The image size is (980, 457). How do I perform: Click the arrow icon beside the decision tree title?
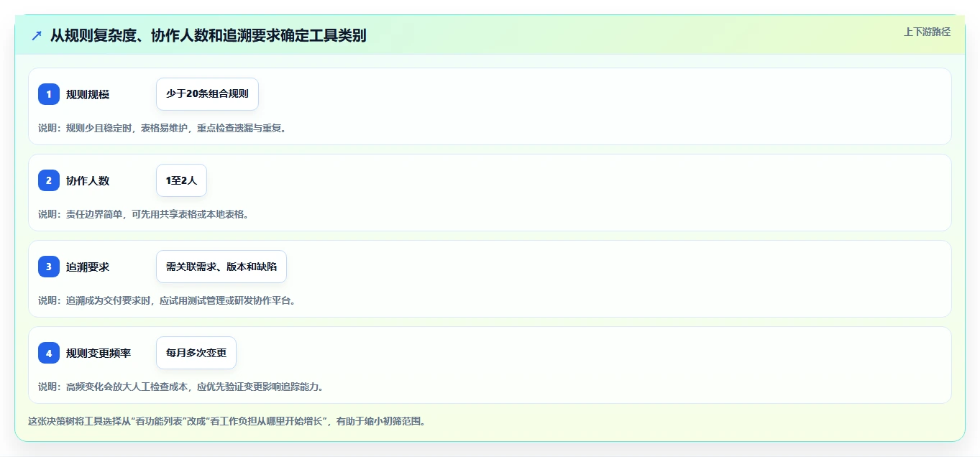(x=37, y=35)
